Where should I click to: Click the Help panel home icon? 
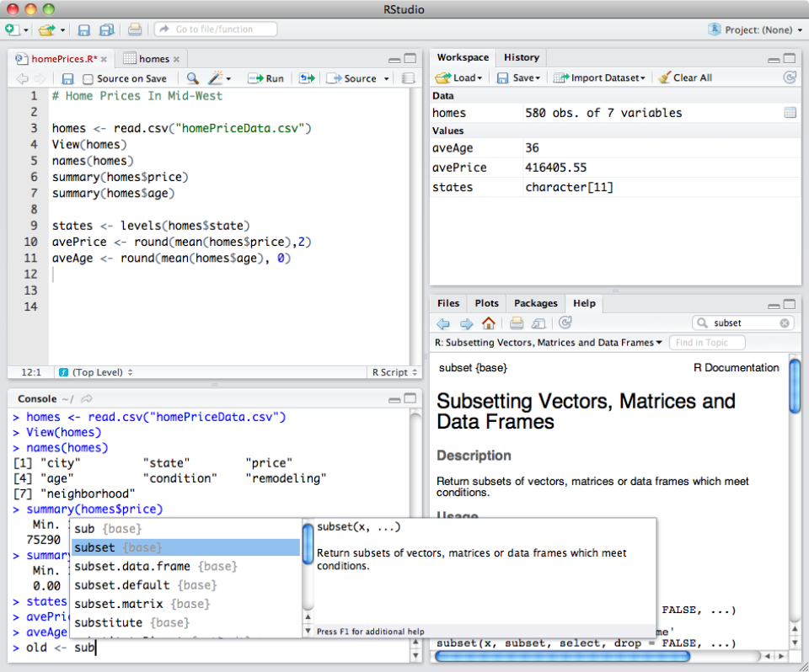[489, 323]
